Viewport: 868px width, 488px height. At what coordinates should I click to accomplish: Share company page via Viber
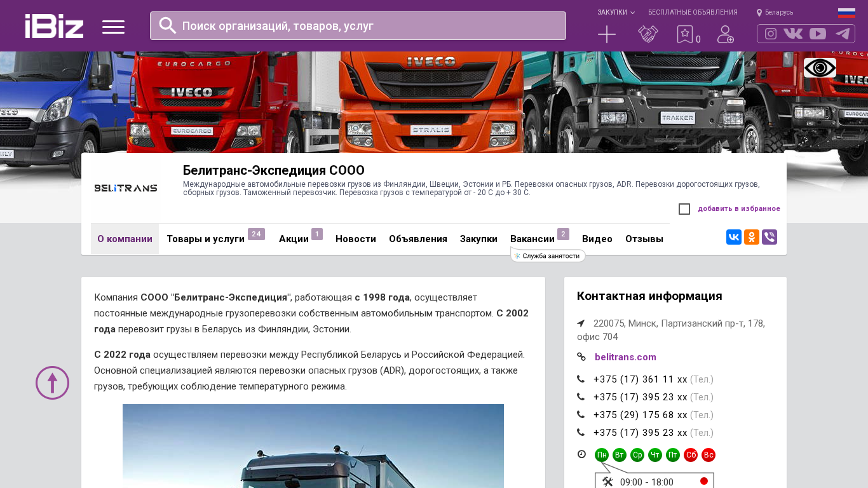770,237
